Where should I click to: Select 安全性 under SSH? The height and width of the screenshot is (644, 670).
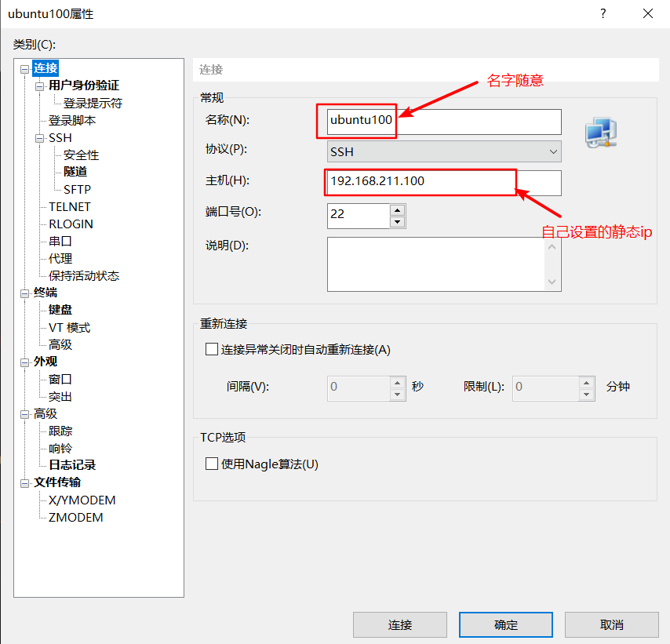pos(81,155)
